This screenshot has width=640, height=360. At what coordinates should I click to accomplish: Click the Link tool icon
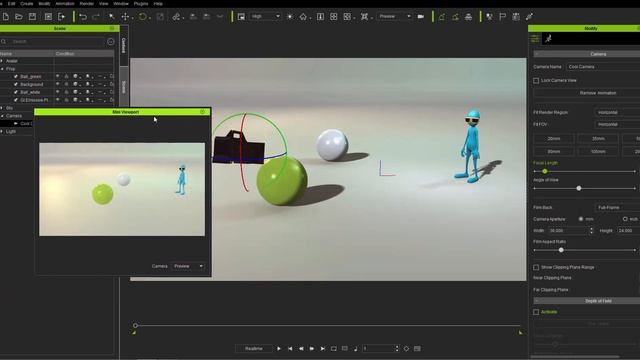(176, 17)
